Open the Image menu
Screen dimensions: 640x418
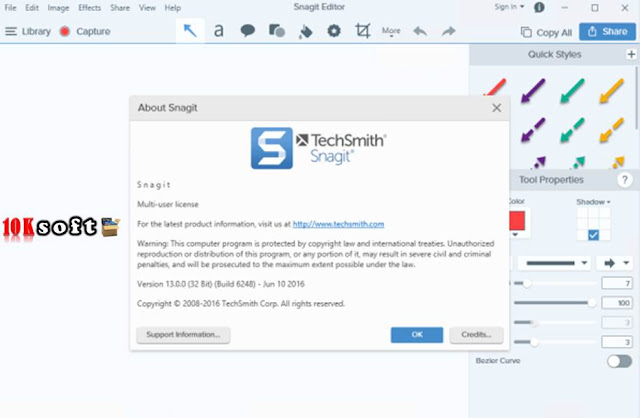click(x=58, y=8)
